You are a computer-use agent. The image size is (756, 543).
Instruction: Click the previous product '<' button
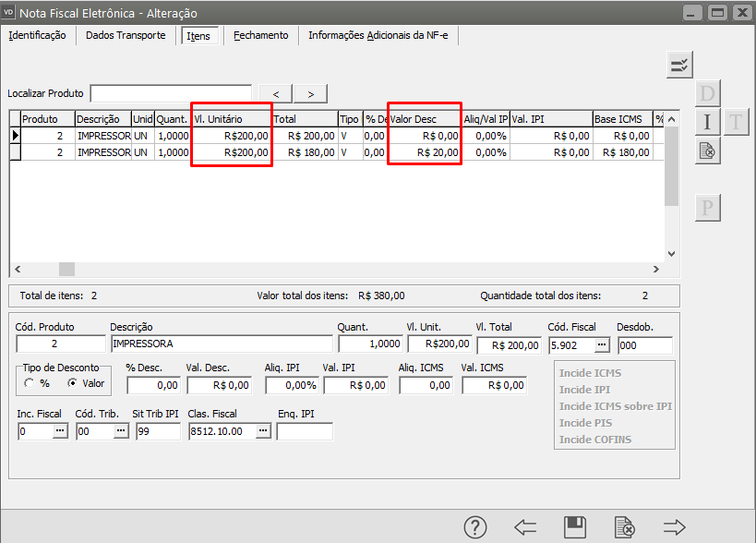[276, 93]
